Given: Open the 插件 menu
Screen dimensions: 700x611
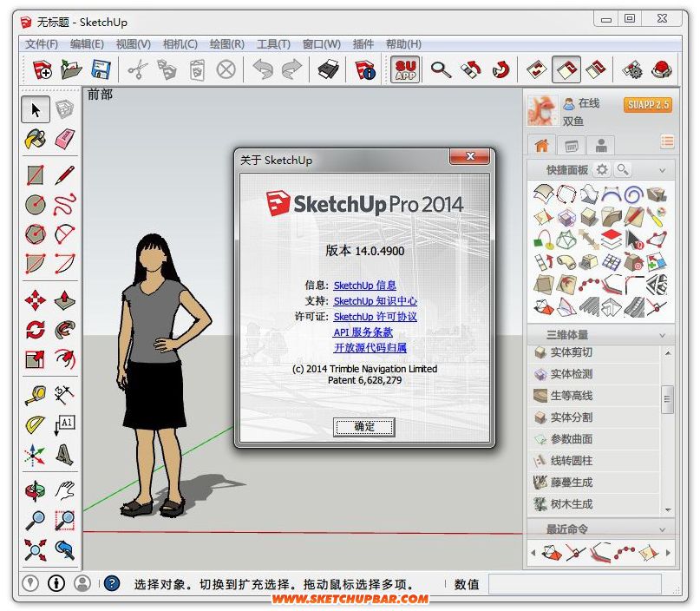Looking at the screenshot, I should click(x=363, y=44).
